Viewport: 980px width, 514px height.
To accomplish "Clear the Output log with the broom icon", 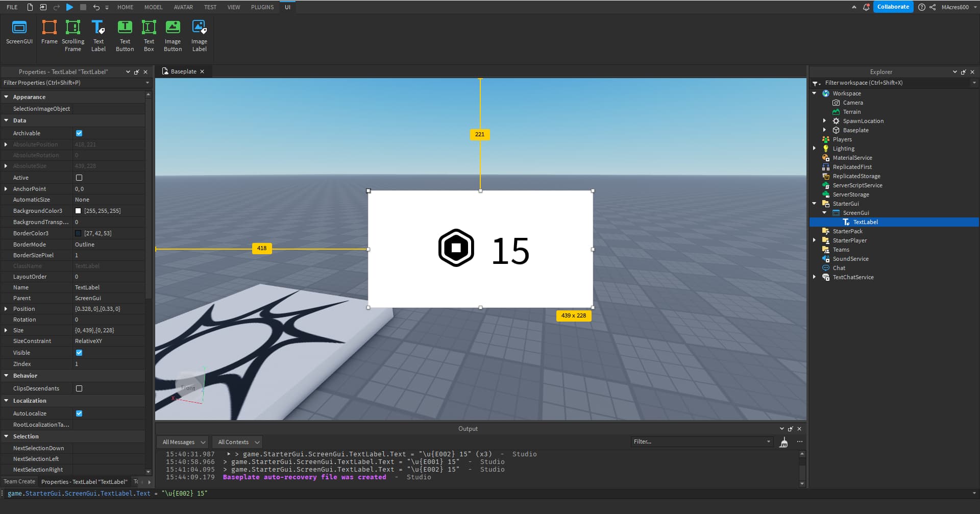I will coord(784,442).
